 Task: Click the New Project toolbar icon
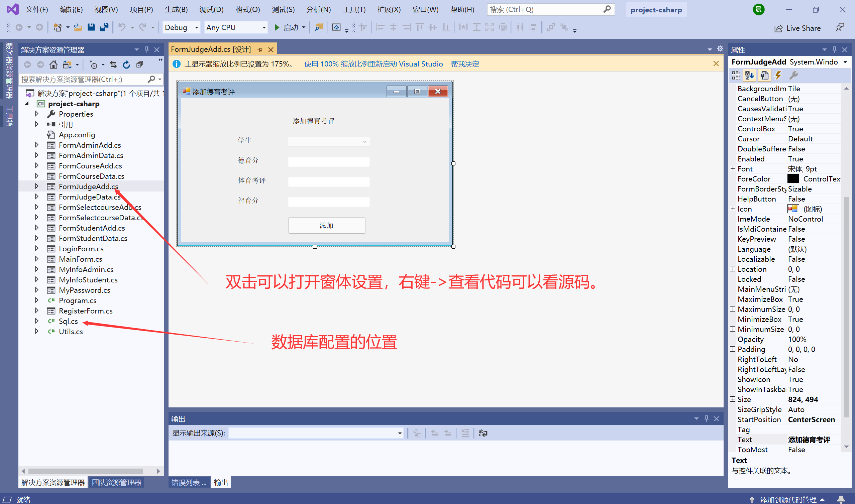click(58, 27)
